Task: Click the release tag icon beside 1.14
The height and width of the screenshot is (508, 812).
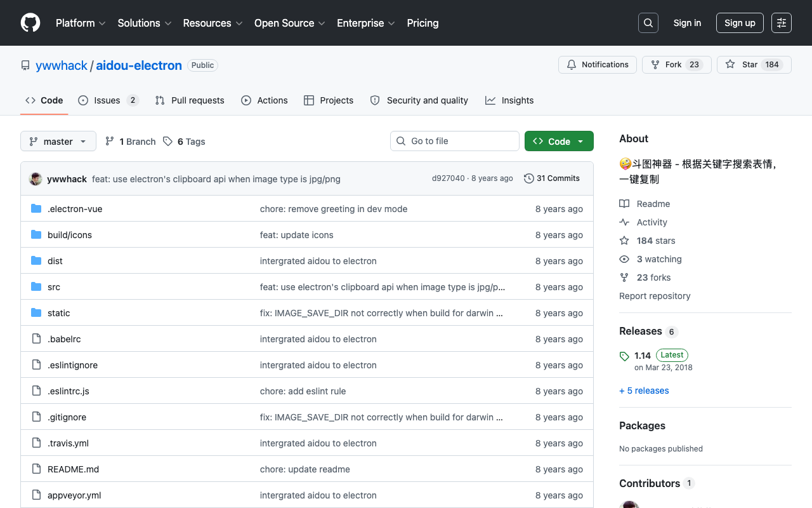Action: (624, 356)
